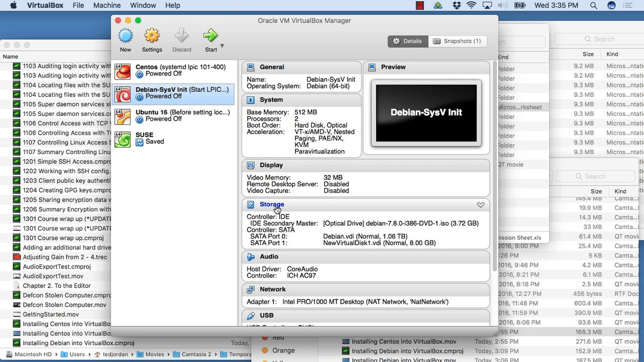Click the Network section icon
Image resolution: width=644 pixels, height=362 pixels.
[x=251, y=290]
